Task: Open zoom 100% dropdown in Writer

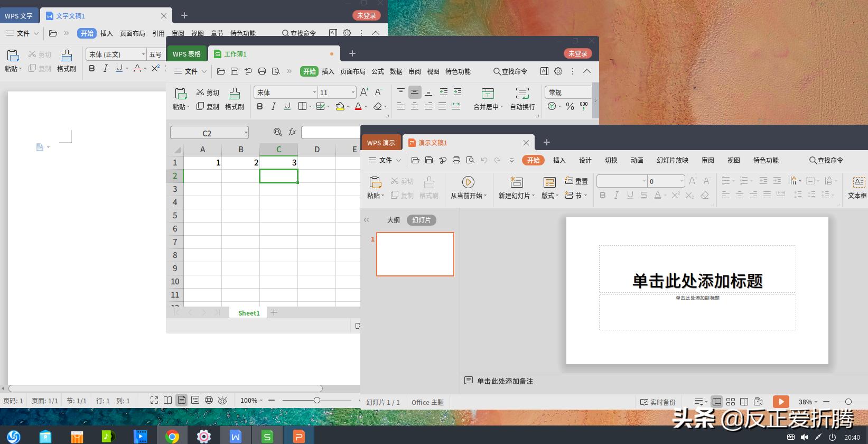Action: tap(260, 401)
